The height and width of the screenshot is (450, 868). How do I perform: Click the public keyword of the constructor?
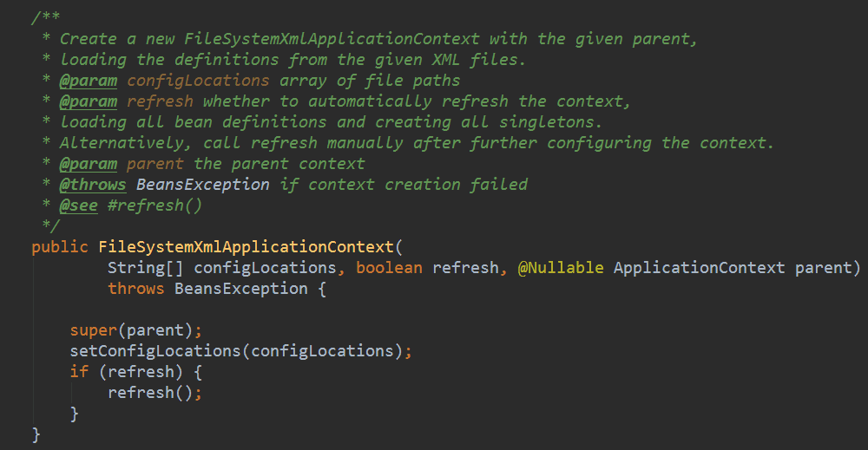click(60, 246)
